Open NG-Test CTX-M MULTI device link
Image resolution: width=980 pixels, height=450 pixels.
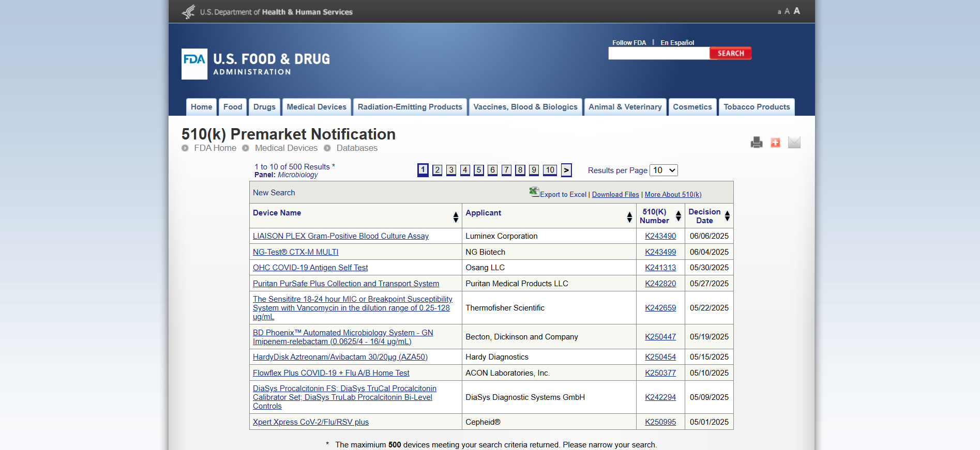296,252
